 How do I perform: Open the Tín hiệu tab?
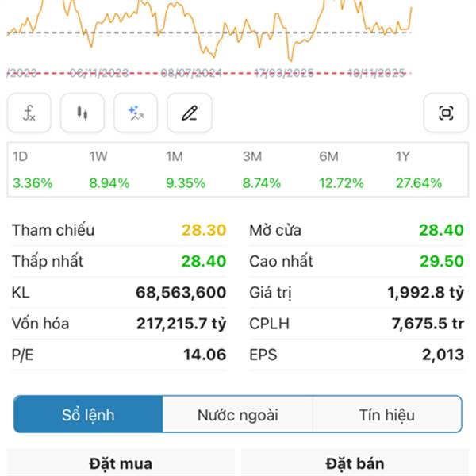[x=387, y=414]
